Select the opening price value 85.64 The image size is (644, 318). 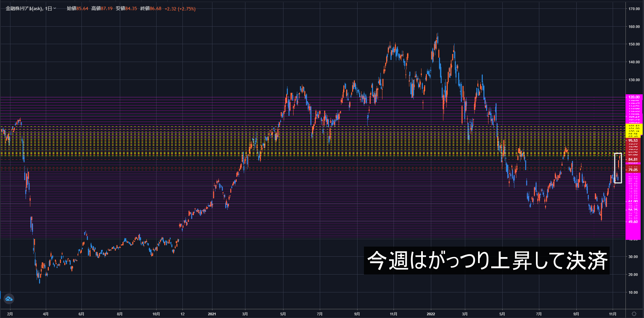point(82,8)
